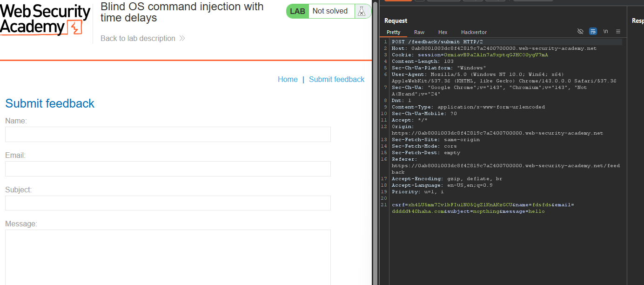This screenshot has height=285, width=644.
Task: Click the Sec-Ch-Ua-Mobile: ?0 line
Action: point(424,114)
